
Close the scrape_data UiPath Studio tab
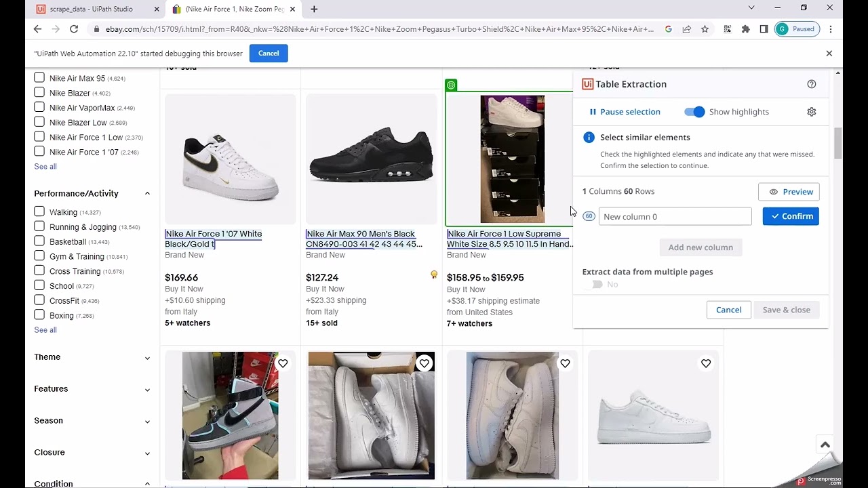tap(157, 9)
